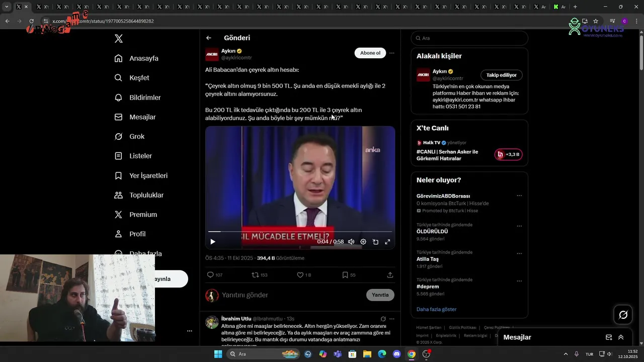
Task: Open the ÖLDÜRÜLDÜ trend
Action: click(432, 231)
